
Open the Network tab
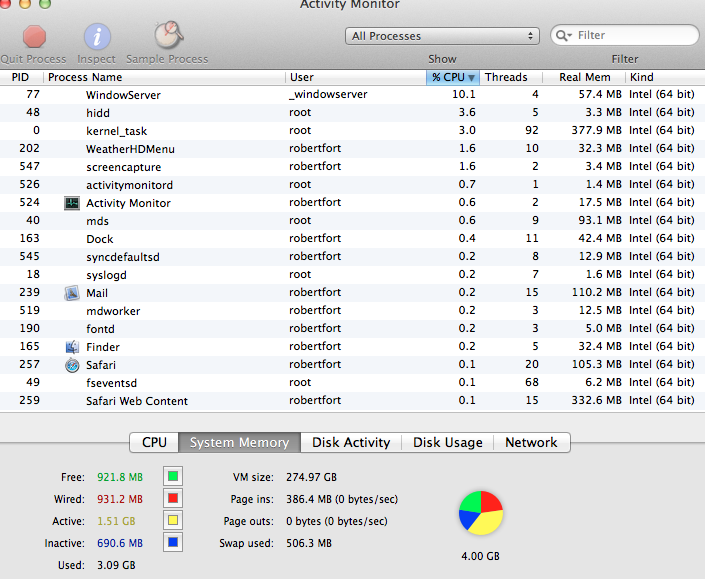531,442
